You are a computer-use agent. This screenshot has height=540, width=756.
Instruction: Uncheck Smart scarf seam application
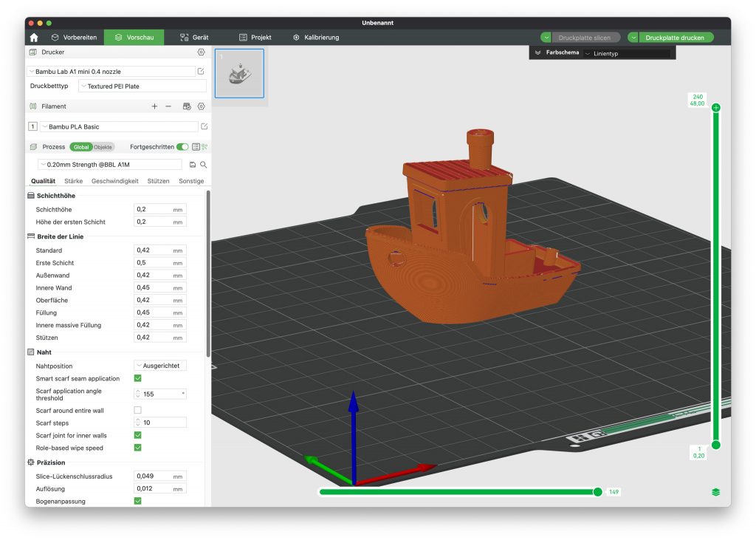point(137,378)
